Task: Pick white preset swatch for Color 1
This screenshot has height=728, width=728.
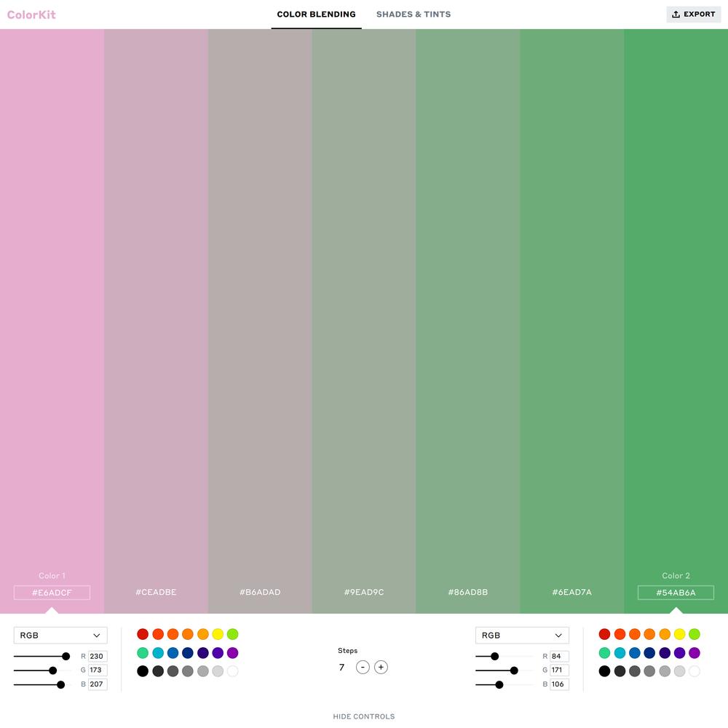Action: click(x=233, y=671)
